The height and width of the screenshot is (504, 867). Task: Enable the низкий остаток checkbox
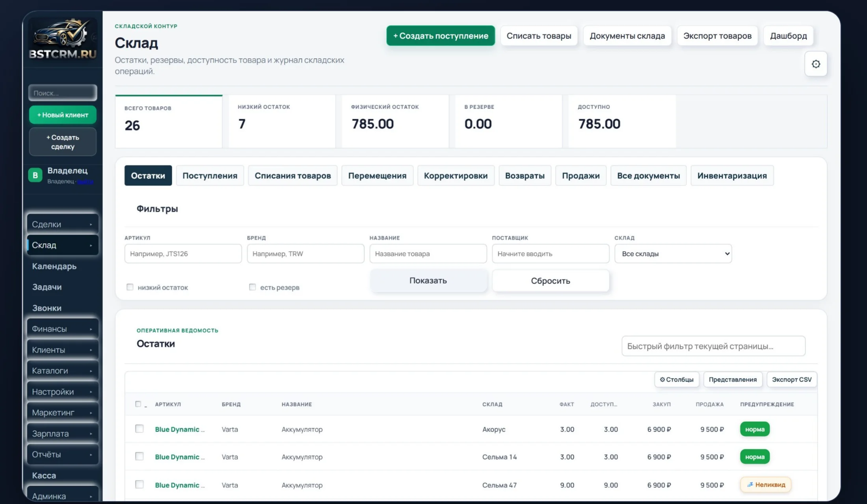tap(130, 287)
